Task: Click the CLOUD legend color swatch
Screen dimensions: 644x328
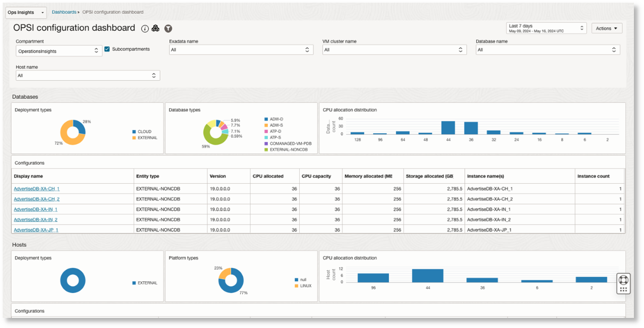Action: [134, 132]
